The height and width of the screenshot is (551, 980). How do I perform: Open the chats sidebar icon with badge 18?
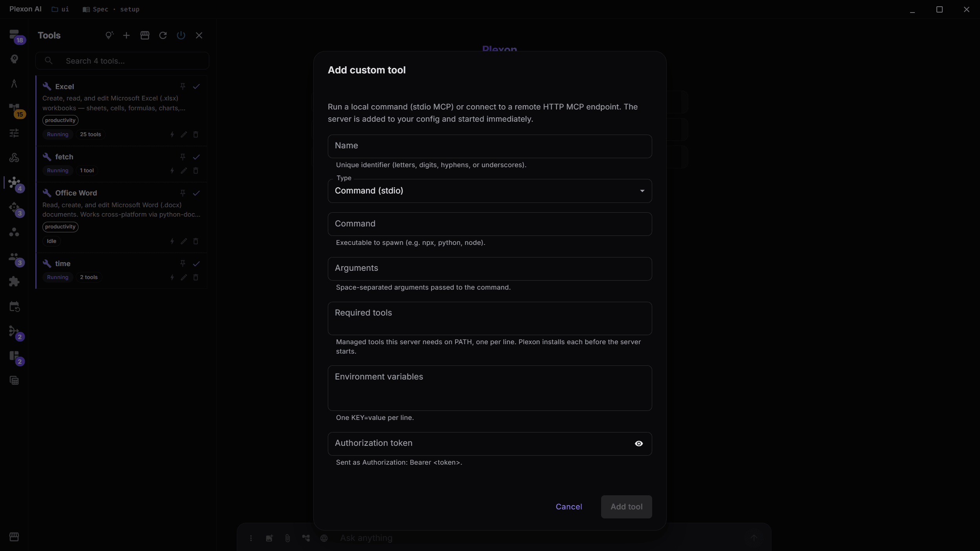coord(15,35)
